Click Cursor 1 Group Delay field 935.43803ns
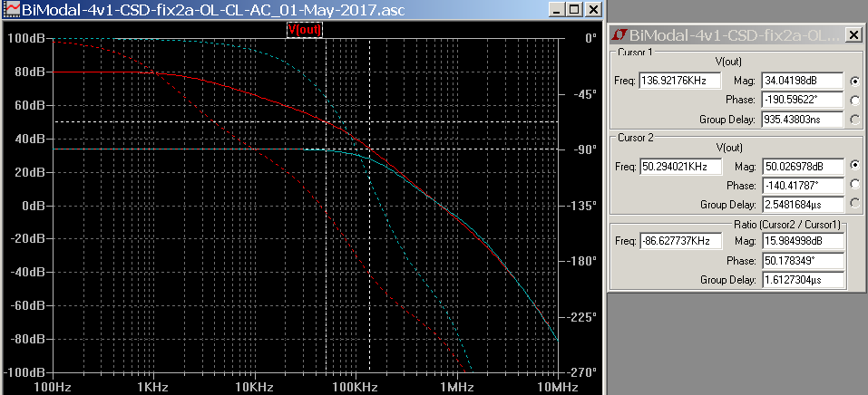The height and width of the screenshot is (395, 868). [x=803, y=119]
